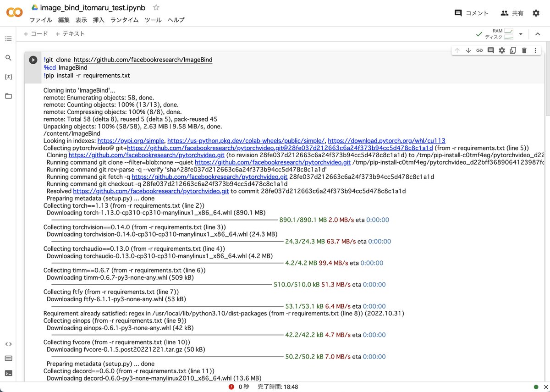Click 'Collecting einops' output line

pyautogui.click(x=115, y=321)
